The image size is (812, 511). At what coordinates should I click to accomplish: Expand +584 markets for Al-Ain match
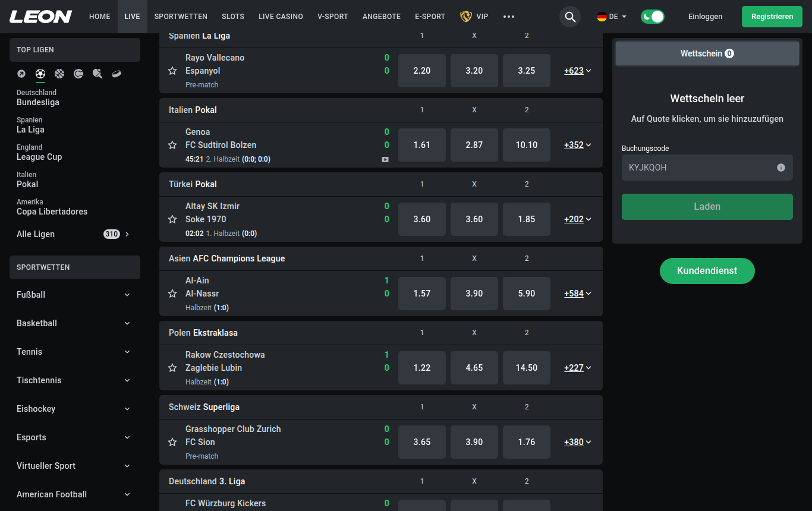coord(578,294)
